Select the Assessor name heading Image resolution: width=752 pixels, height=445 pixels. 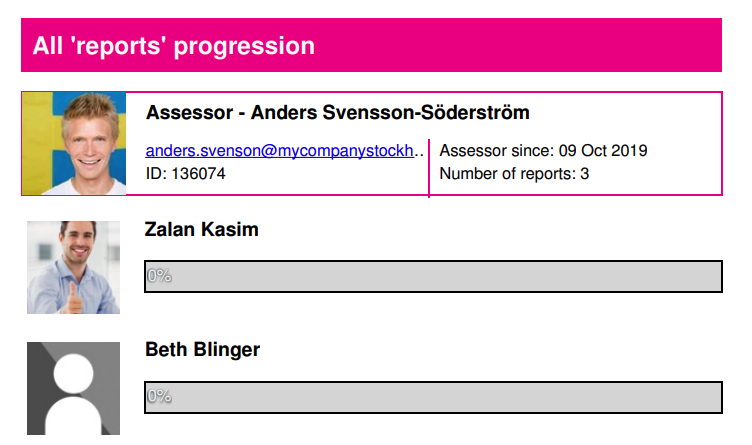337,112
